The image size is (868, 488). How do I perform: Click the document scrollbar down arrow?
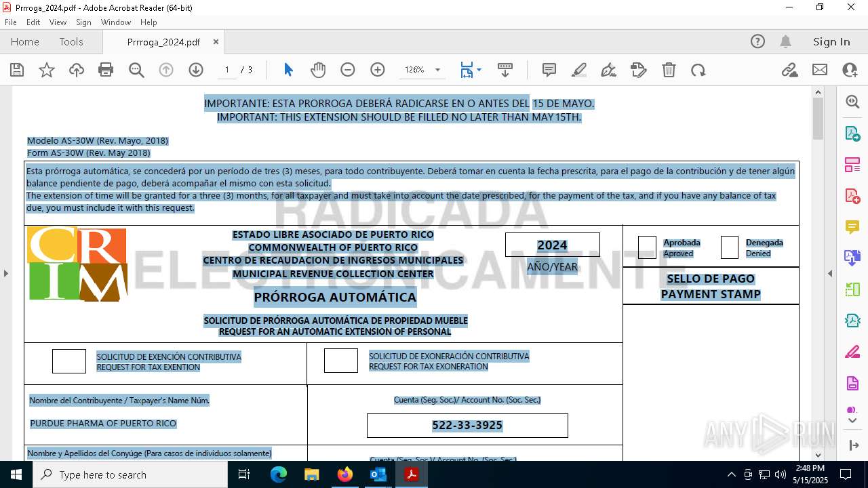[818, 455]
